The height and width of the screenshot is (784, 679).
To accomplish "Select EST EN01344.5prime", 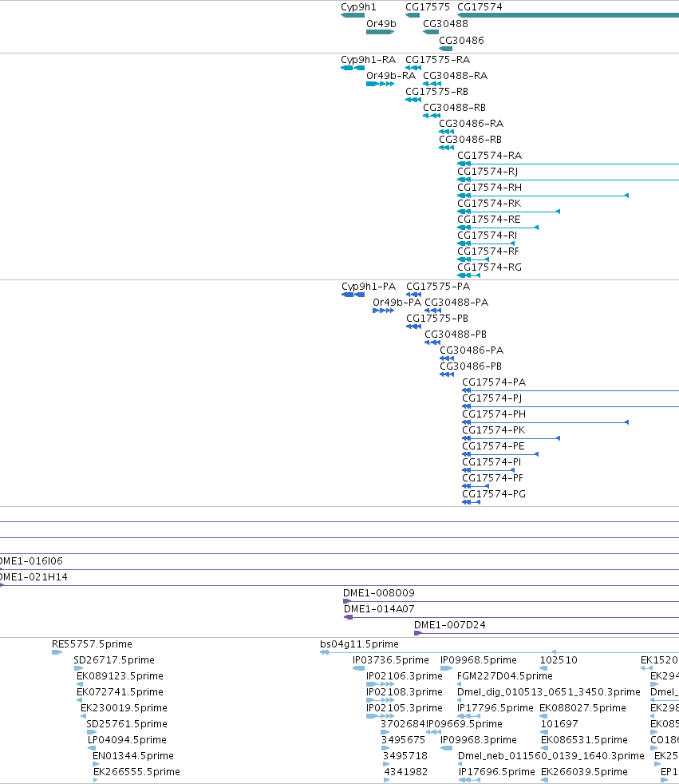I will 133,757.
